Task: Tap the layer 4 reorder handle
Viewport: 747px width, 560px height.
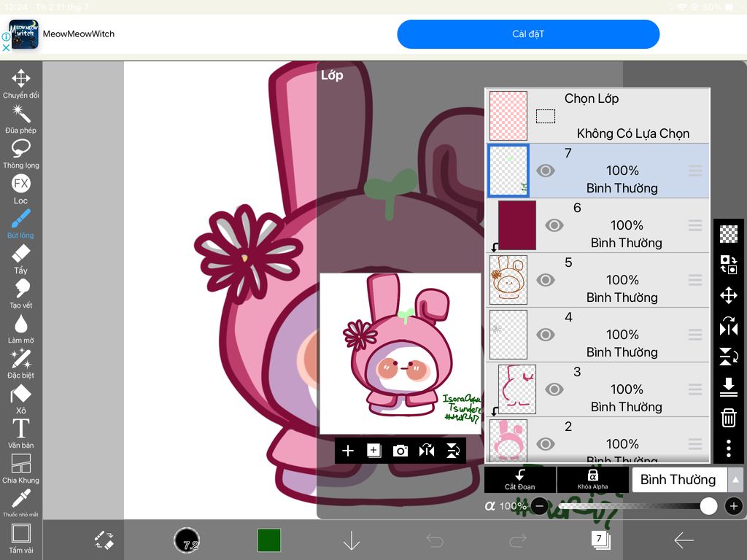Action: point(695,335)
